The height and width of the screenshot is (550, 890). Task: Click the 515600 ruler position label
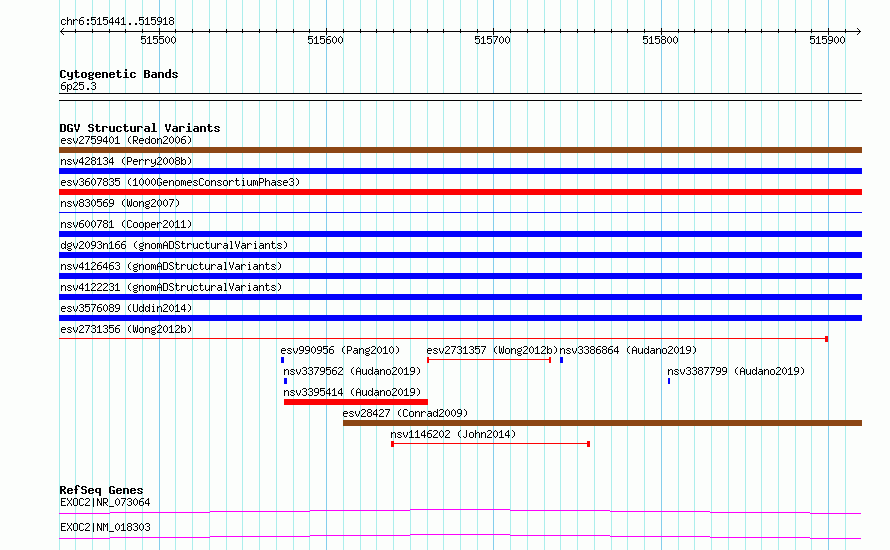coord(325,40)
